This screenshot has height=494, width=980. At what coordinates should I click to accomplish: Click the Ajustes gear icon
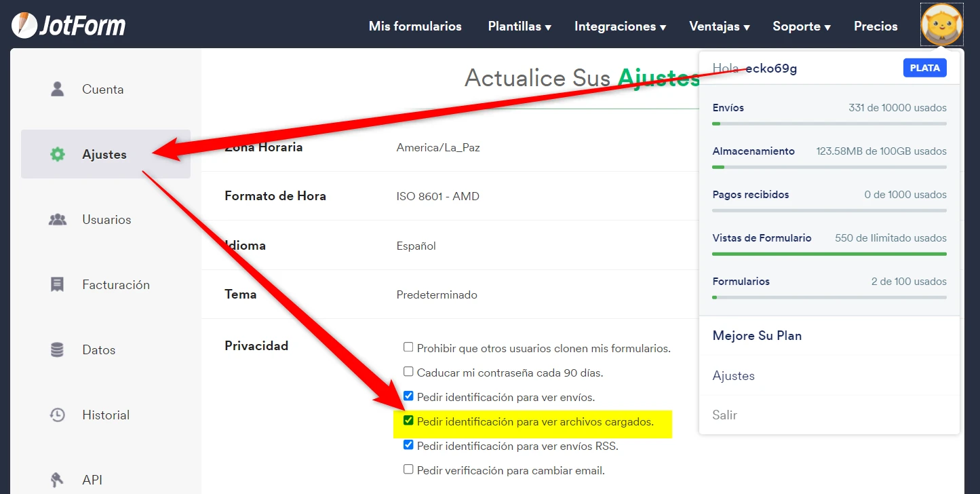(58, 154)
